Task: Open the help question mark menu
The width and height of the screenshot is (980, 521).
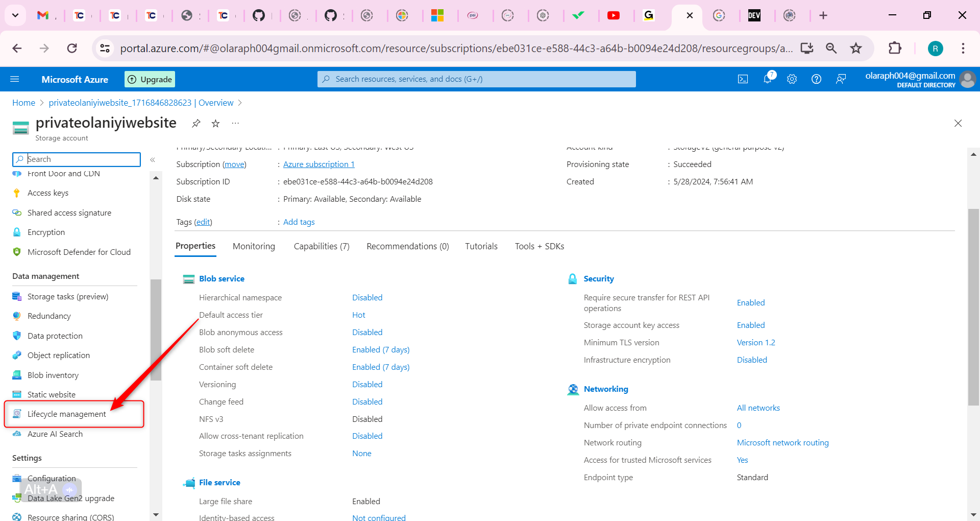Action: (x=816, y=79)
